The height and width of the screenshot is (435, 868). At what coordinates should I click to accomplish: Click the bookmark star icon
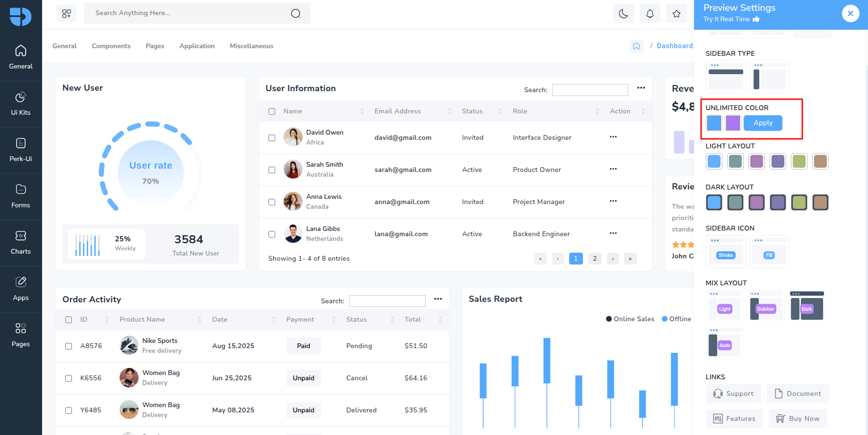[x=676, y=14]
